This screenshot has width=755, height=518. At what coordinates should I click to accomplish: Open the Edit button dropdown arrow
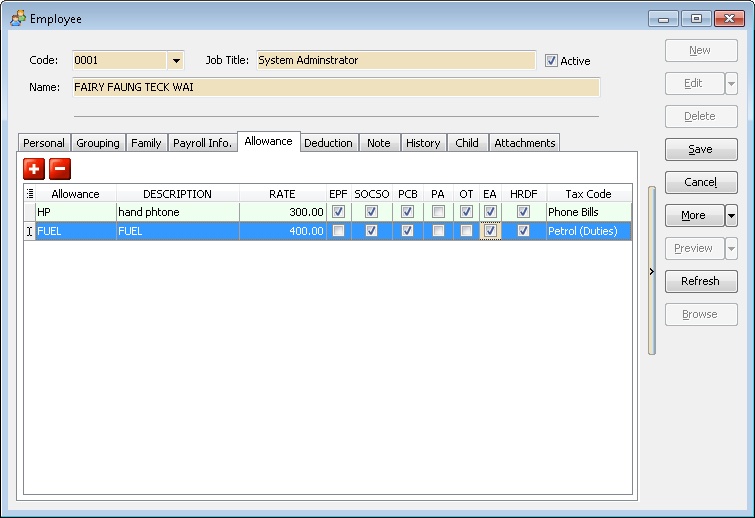pos(731,84)
